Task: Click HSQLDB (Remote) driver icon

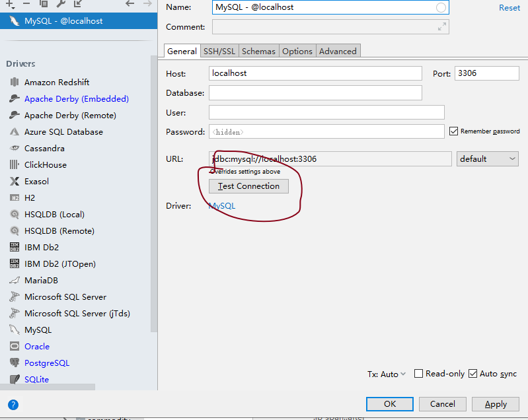Action: point(15,231)
